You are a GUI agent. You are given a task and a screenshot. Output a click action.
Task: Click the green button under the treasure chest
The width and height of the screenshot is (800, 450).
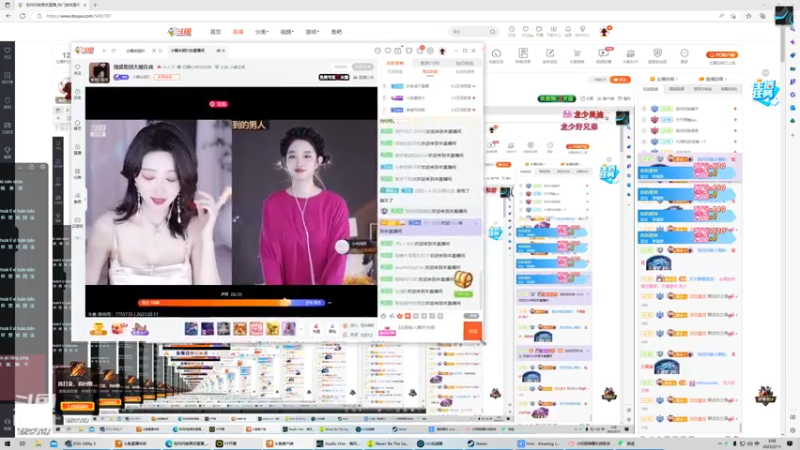click(463, 294)
